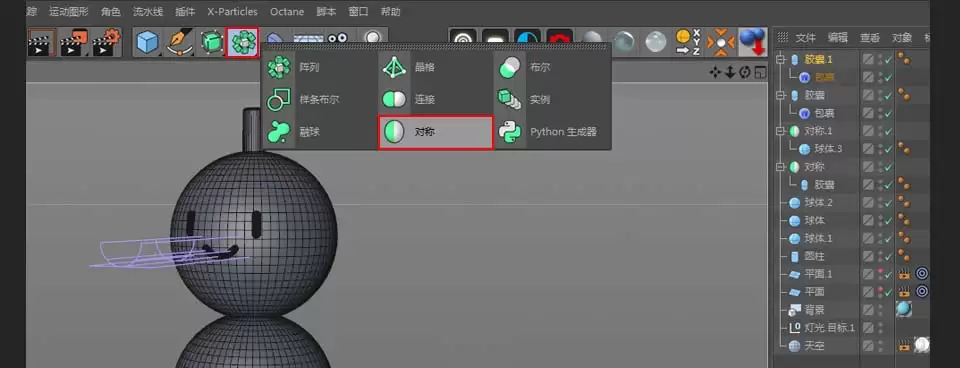The image size is (960, 368).
Task: Toggle 平面.1 visibility dots
Action: pos(880,274)
